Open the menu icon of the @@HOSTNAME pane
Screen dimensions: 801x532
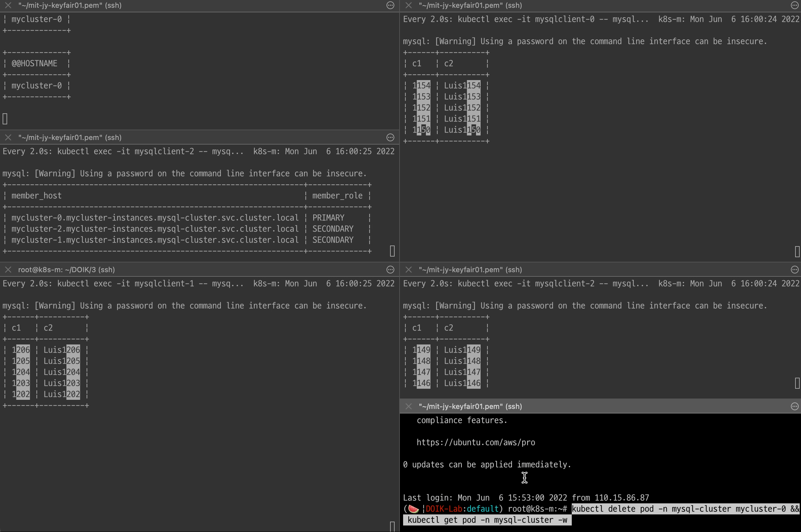pos(390,6)
